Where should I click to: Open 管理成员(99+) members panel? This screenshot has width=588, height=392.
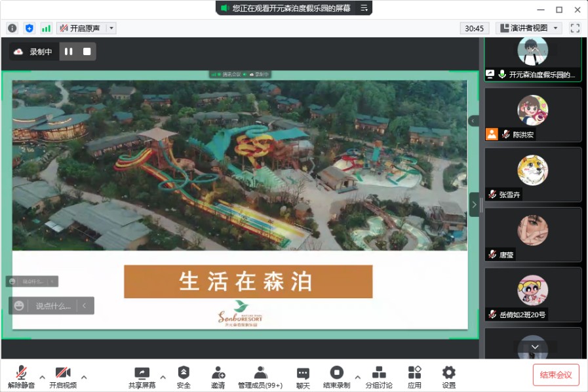pyautogui.click(x=260, y=377)
